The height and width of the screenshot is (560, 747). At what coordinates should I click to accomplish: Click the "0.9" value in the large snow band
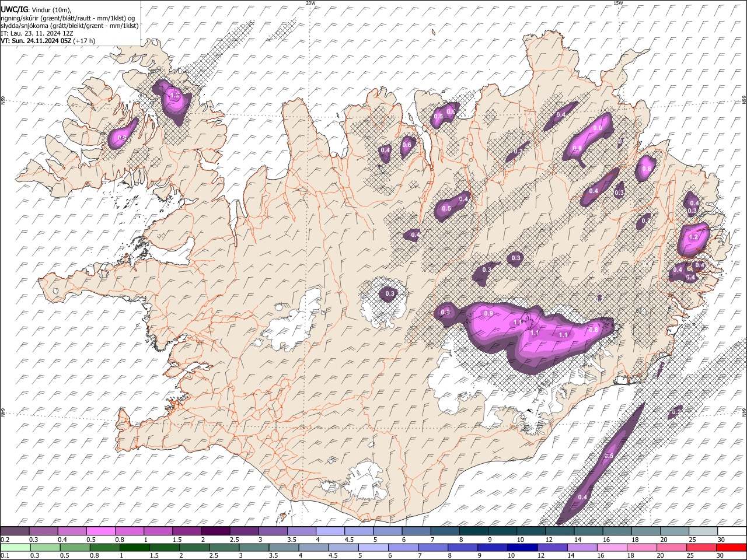(489, 314)
